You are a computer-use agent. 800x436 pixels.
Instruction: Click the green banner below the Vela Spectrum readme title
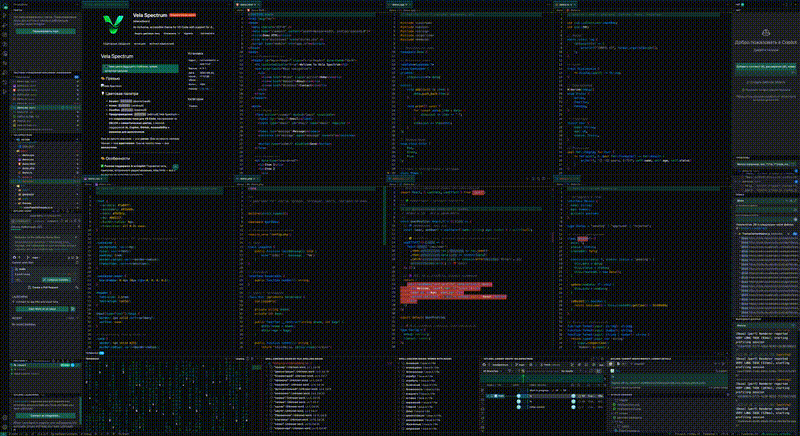point(140,68)
